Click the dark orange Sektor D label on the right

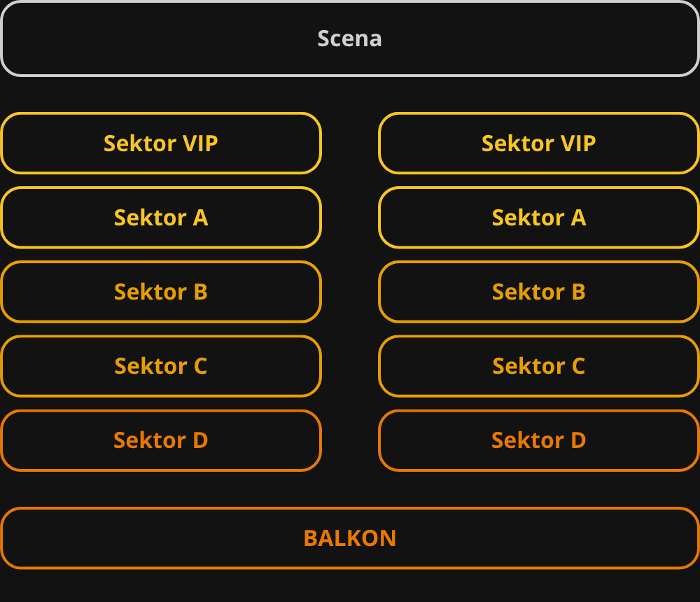pos(539,440)
